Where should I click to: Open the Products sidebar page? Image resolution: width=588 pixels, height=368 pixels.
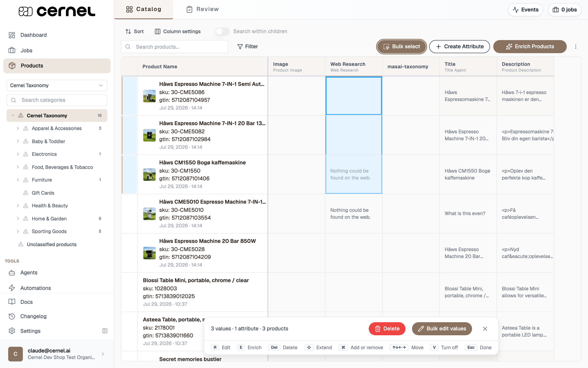coord(57,66)
